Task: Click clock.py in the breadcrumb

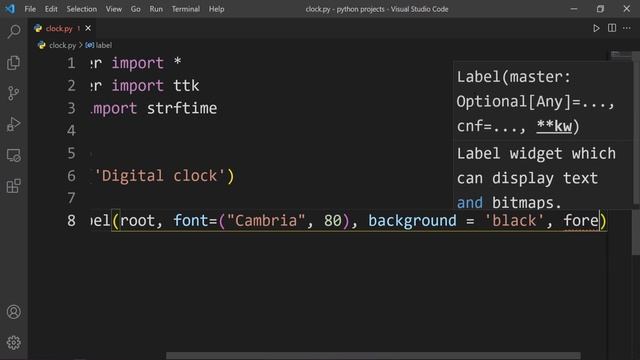Action: pos(62,45)
